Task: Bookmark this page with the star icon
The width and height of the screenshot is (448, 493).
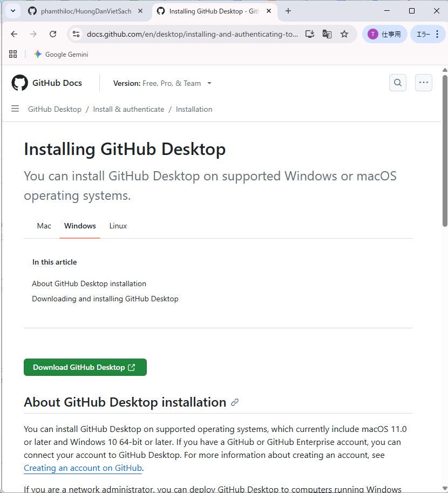Action: (x=344, y=34)
